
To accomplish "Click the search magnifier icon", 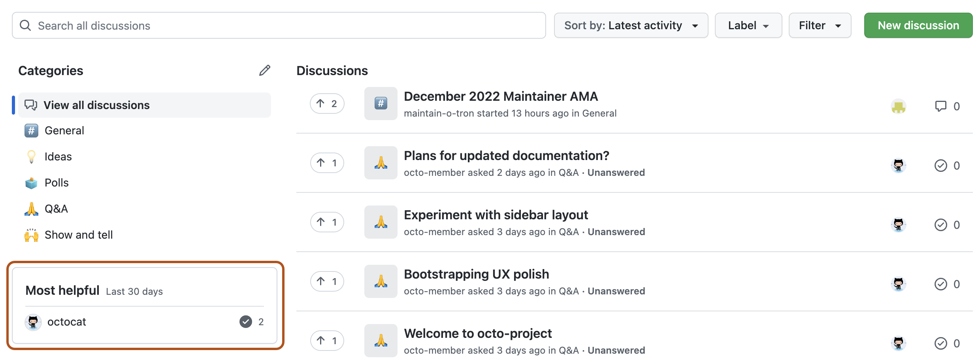I will 25,25.
